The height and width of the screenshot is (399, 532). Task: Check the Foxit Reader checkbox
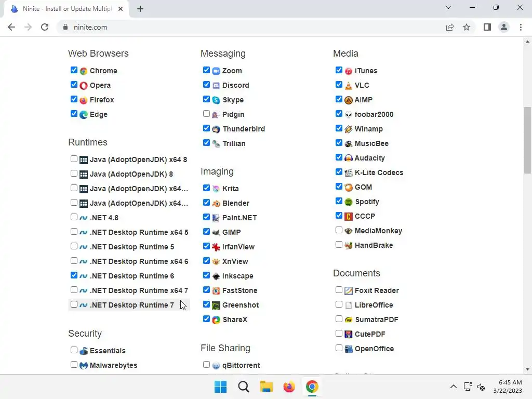point(339,290)
